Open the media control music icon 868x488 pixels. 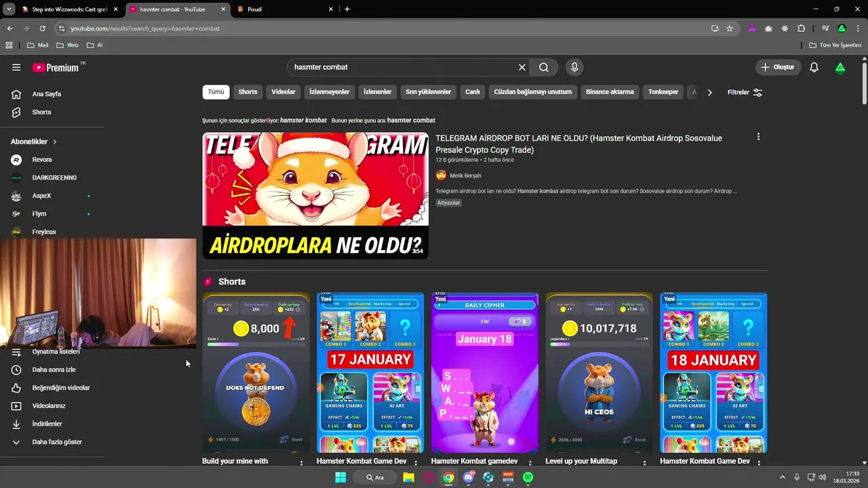[825, 28]
